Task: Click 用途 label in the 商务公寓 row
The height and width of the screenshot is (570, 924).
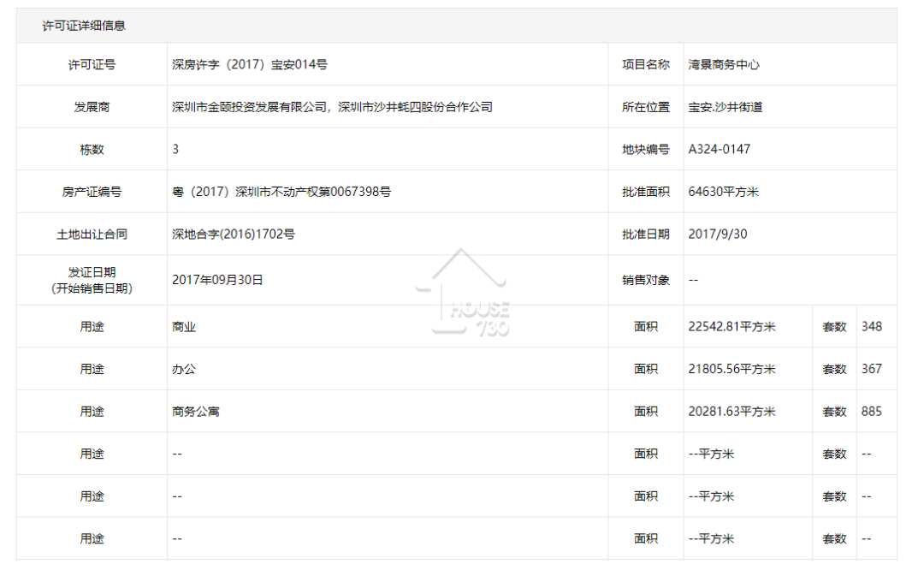Action: (92, 412)
